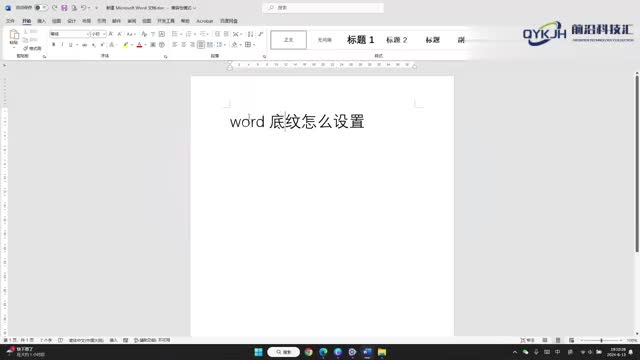This screenshot has width=640, height=360.
Task: Toggle Strikethrough formatting
Action: pyautogui.click(x=84, y=44)
